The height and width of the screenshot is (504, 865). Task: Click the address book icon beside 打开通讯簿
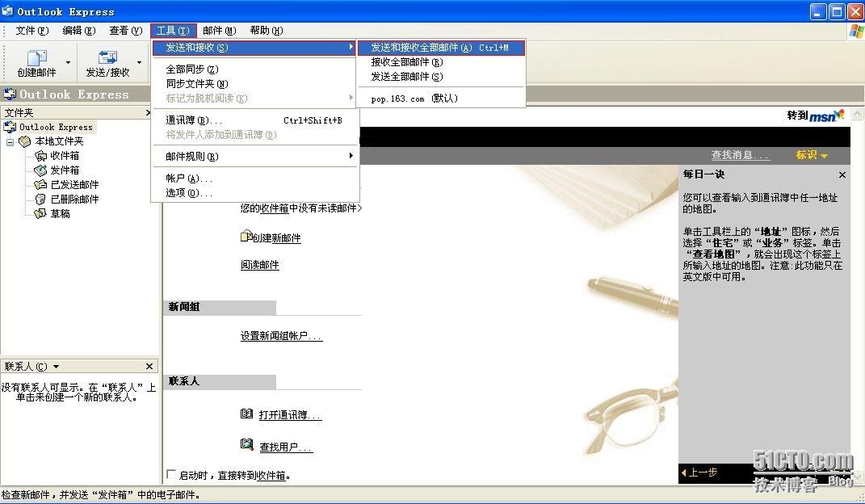click(246, 414)
